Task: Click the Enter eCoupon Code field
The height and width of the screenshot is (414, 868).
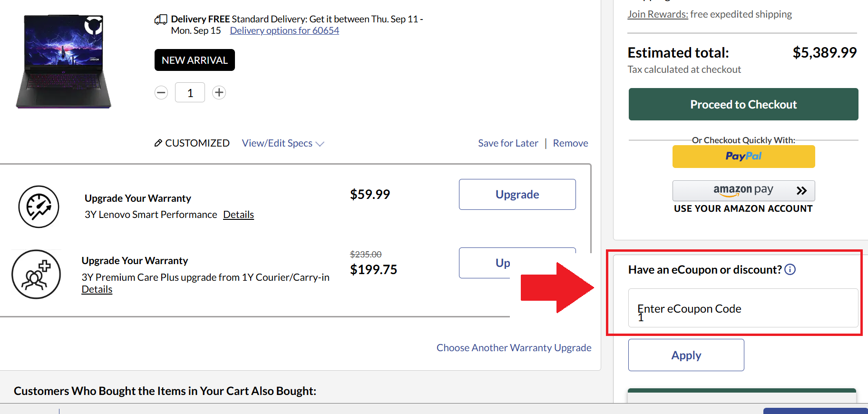Action: [x=743, y=308]
